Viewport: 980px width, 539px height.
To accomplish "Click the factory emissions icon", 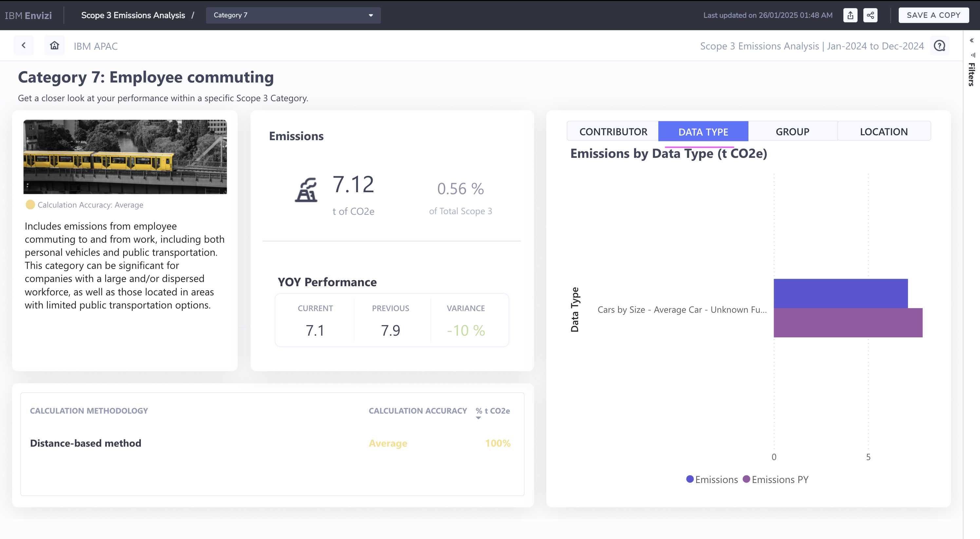I will 306,190.
